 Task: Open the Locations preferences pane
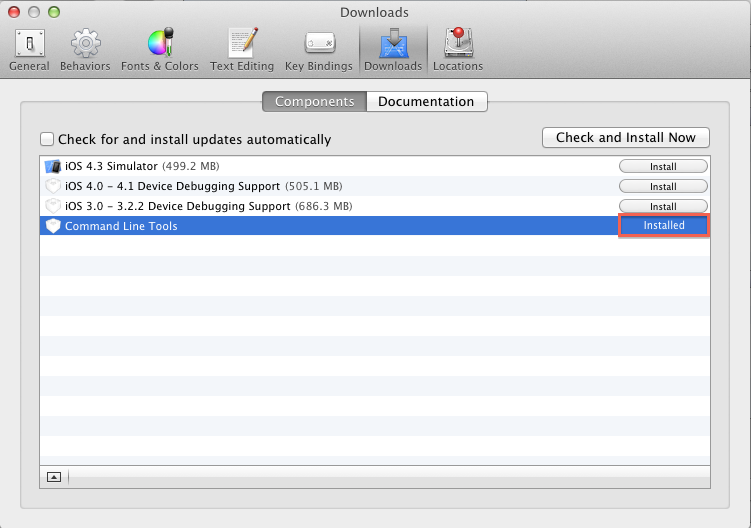(458, 50)
